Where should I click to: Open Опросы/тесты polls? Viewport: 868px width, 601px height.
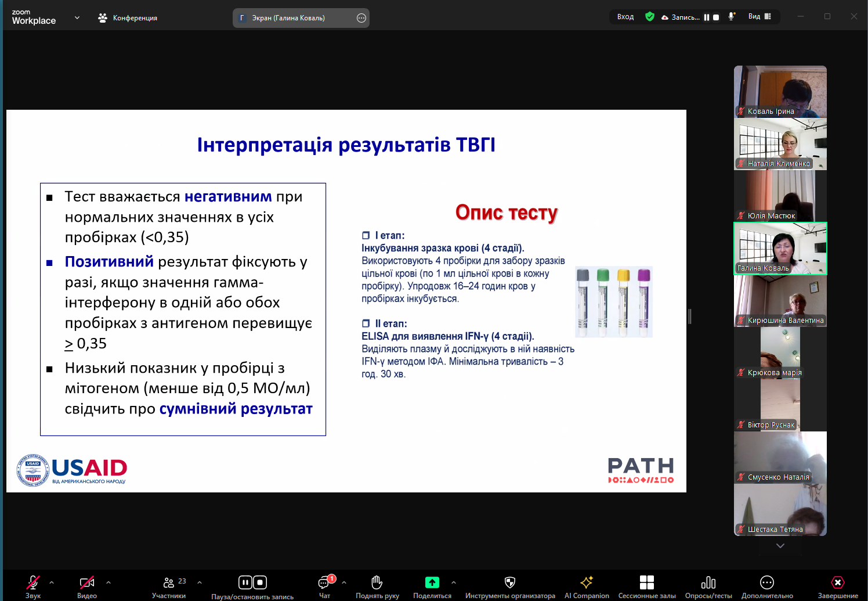[708, 583]
